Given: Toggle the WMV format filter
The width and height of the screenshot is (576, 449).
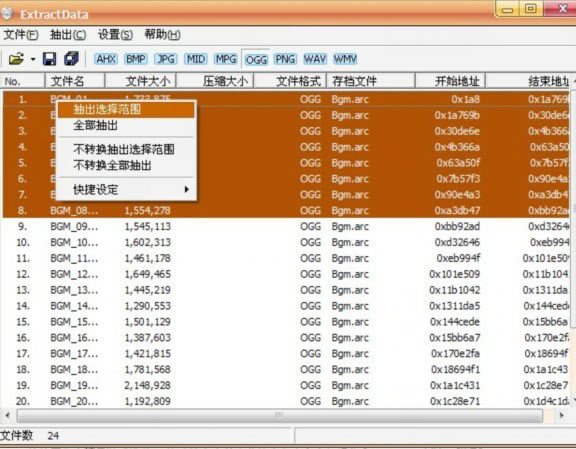Looking at the screenshot, I should coord(345,59).
